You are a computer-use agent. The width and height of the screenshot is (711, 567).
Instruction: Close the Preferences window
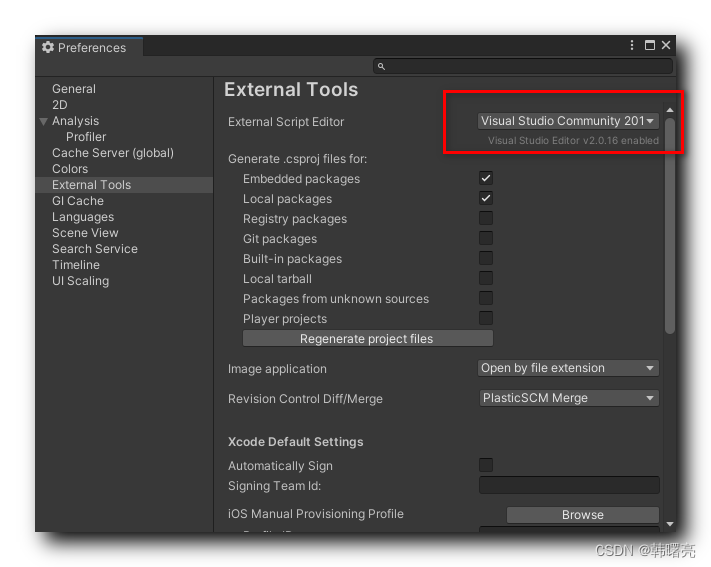pos(666,45)
